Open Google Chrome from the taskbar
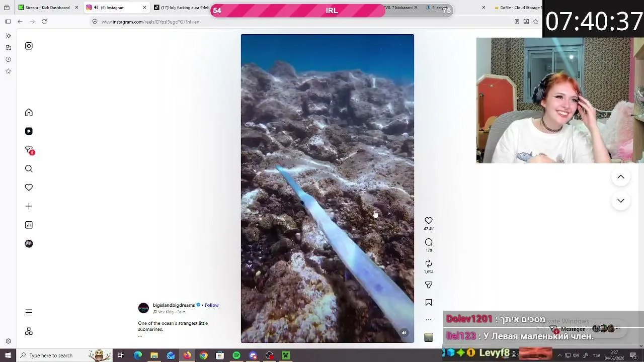Viewport: 644px width, 362px height. pos(203,355)
